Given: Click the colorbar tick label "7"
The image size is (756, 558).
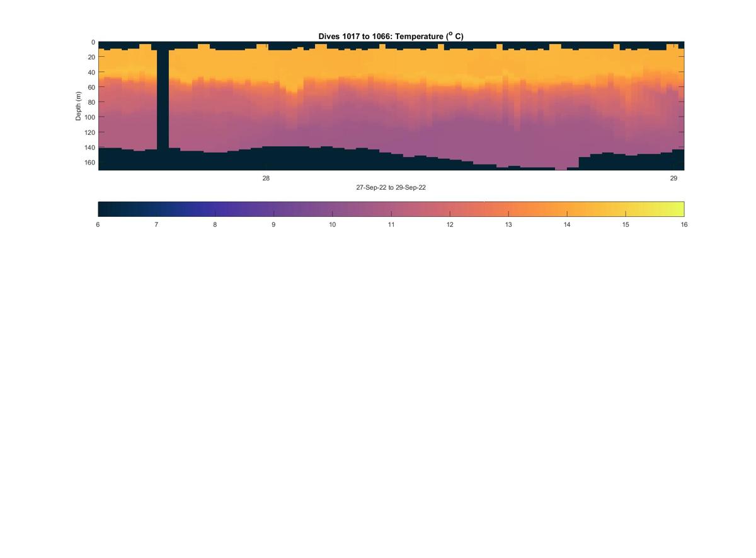Looking at the screenshot, I should point(156,224).
